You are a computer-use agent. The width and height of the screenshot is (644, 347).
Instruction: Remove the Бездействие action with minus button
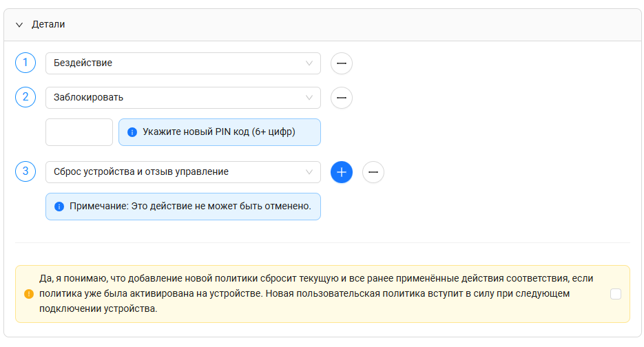click(341, 63)
